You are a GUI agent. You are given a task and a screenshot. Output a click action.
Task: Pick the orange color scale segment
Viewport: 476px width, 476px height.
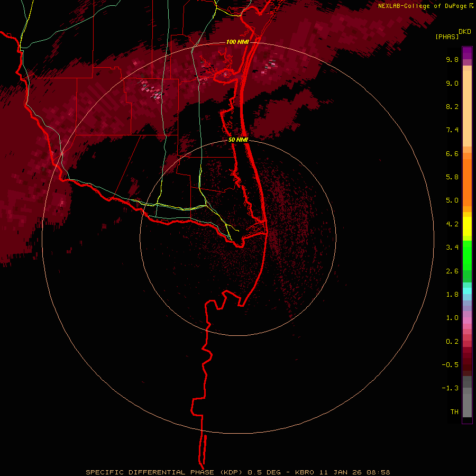pyautogui.click(x=467, y=183)
